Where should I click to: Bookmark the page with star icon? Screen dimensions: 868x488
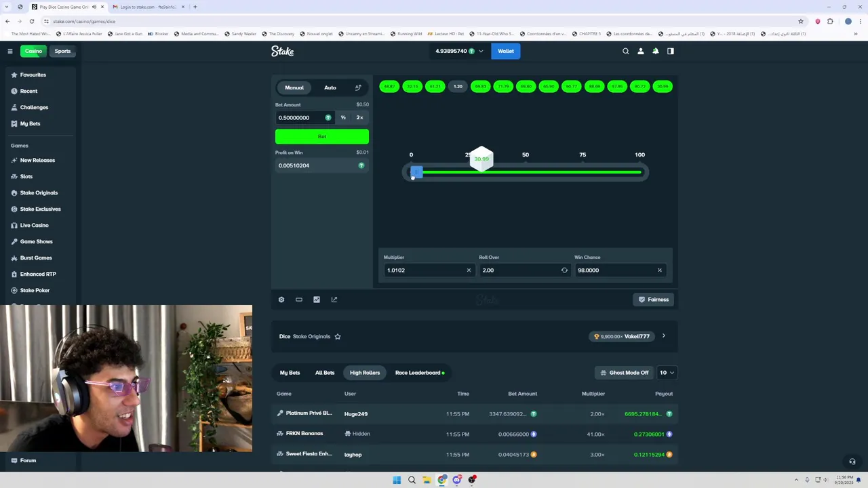pos(801,21)
